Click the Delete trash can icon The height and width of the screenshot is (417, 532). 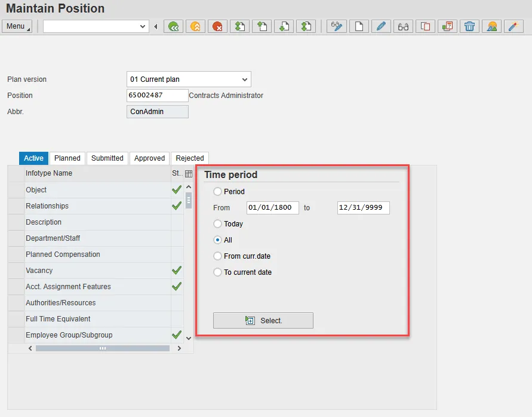469,26
